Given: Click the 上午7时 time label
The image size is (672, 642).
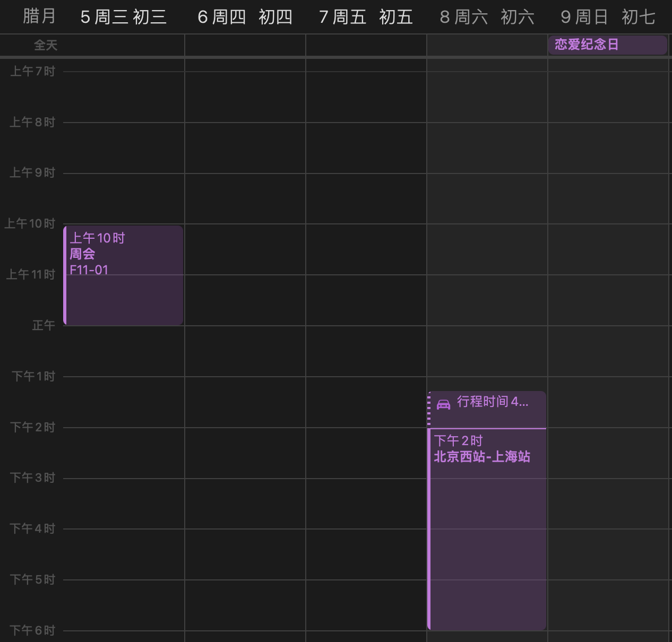Looking at the screenshot, I should pos(33,71).
